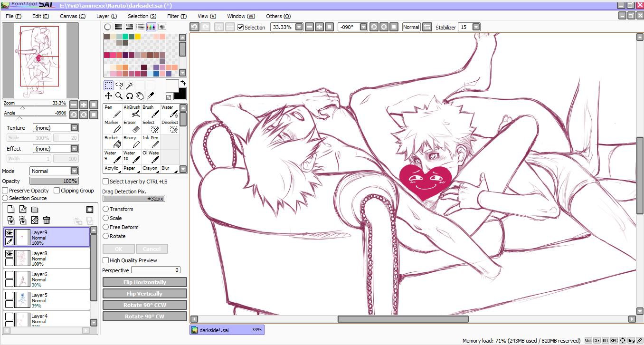Pick the Marker tool

113,126
